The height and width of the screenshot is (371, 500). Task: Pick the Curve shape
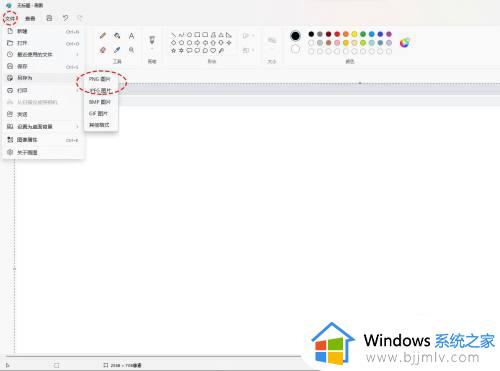tap(181, 35)
